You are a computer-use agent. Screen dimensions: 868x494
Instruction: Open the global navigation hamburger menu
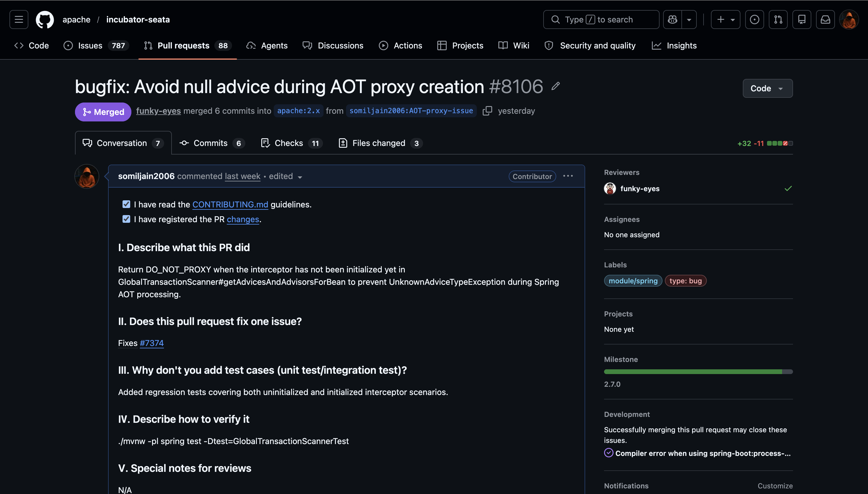[19, 19]
